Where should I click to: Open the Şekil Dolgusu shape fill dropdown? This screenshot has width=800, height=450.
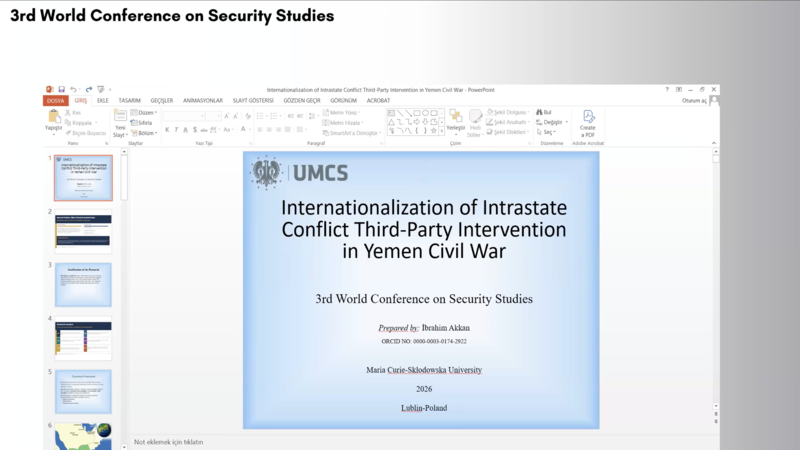(508, 112)
